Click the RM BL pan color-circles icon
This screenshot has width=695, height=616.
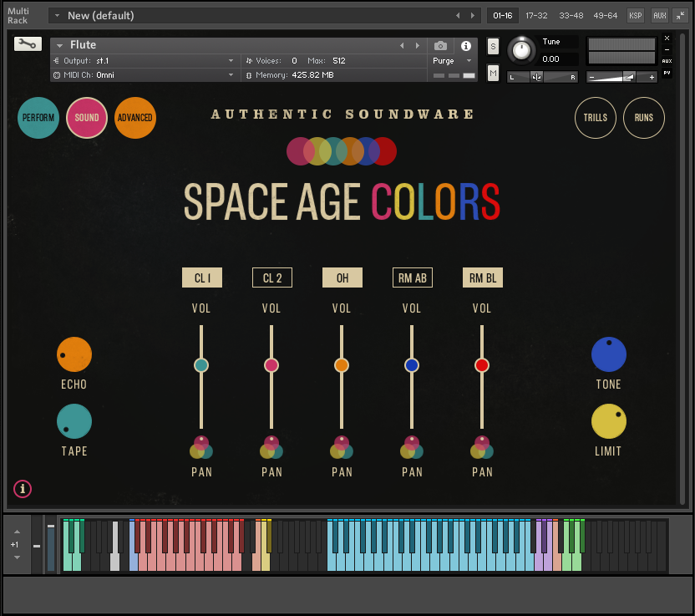coord(482,448)
